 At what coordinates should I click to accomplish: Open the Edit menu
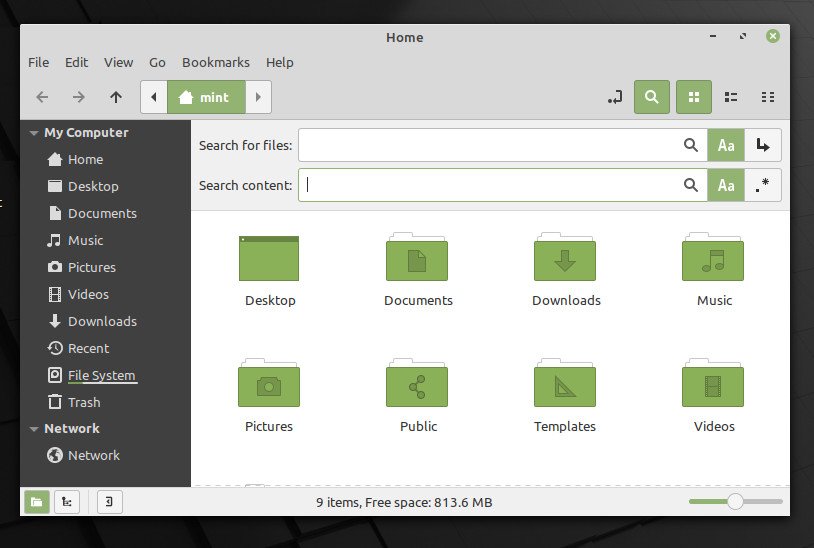point(76,62)
